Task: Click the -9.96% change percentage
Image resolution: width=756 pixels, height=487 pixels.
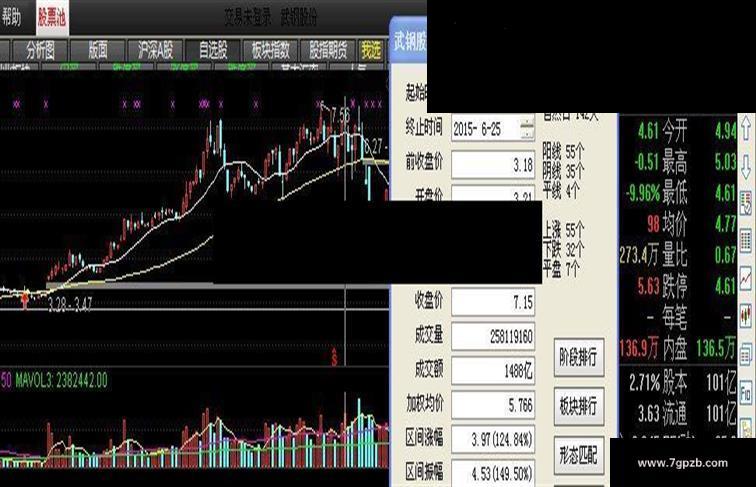Action: point(643,194)
